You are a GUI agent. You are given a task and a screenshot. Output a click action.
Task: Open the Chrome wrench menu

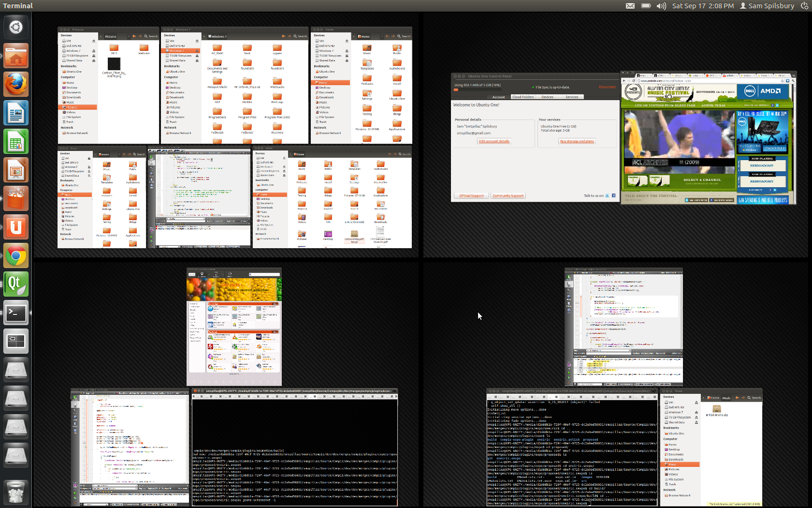click(793, 81)
